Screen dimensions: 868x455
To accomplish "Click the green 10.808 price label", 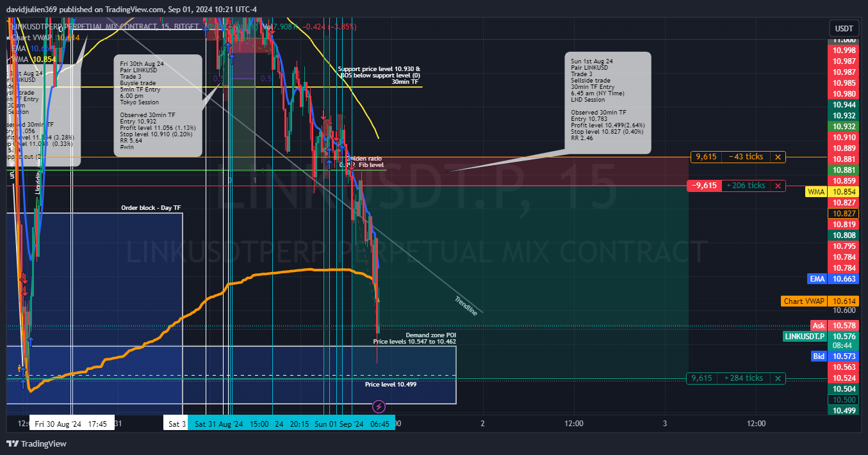I will pos(843,235).
